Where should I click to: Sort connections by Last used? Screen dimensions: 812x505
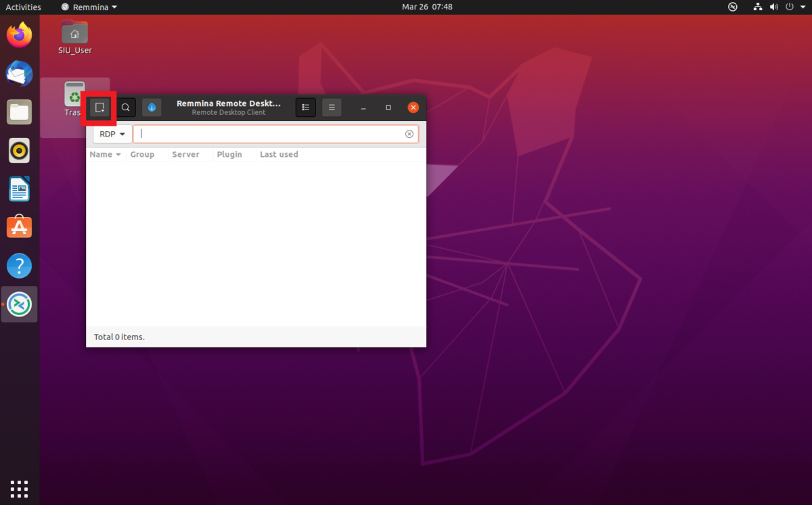click(x=278, y=154)
